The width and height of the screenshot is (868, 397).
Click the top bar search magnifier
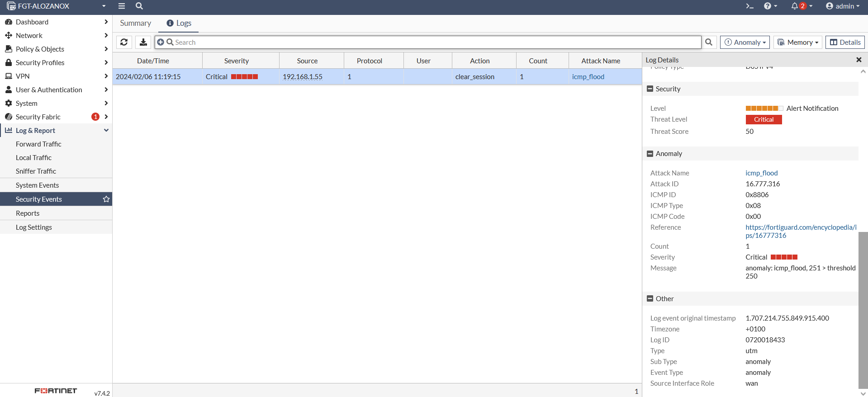139,6
